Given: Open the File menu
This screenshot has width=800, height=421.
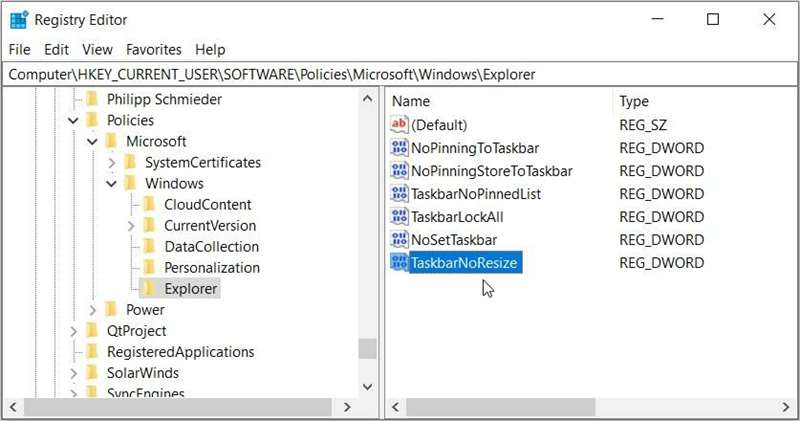Looking at the screenshot, I should pyautogui.click(x=20, y=49).
